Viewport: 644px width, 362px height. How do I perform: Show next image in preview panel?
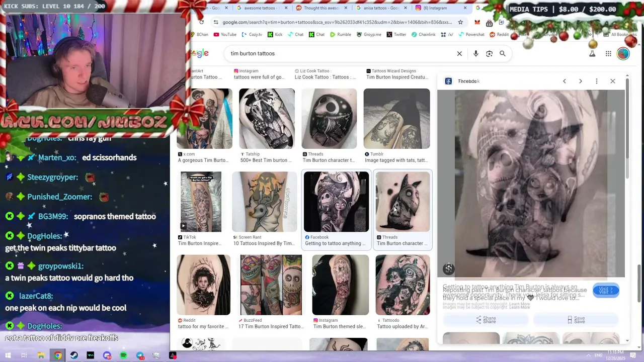(581, 81)
